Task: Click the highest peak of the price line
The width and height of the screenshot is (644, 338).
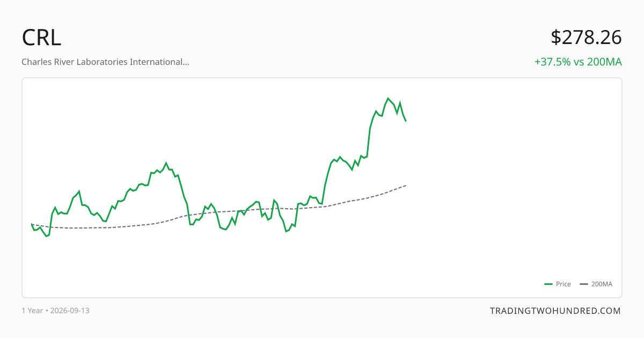Action: tap(388, 98)
